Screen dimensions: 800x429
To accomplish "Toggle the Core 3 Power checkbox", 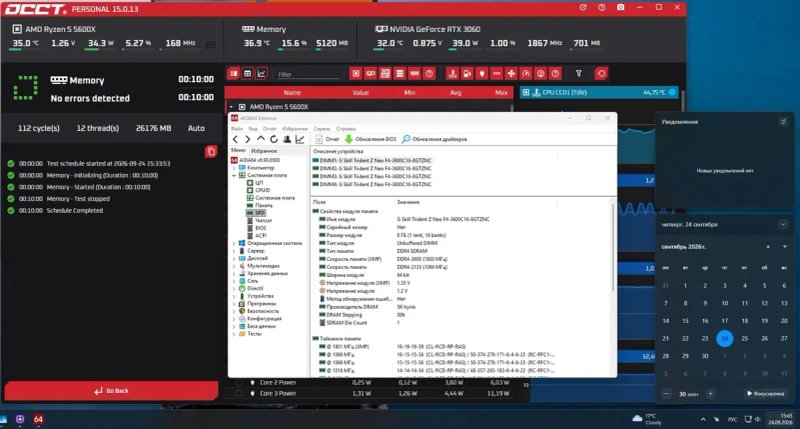I will point(239,393).
